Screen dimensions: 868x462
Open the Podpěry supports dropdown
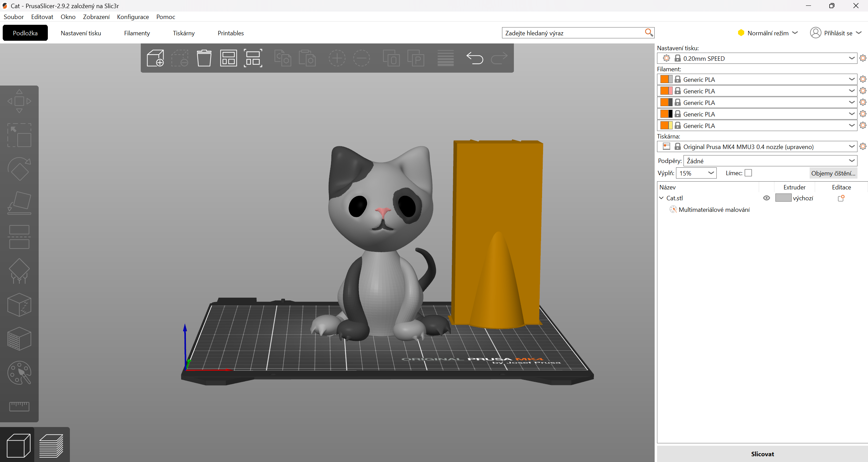(x=770, y=161)
